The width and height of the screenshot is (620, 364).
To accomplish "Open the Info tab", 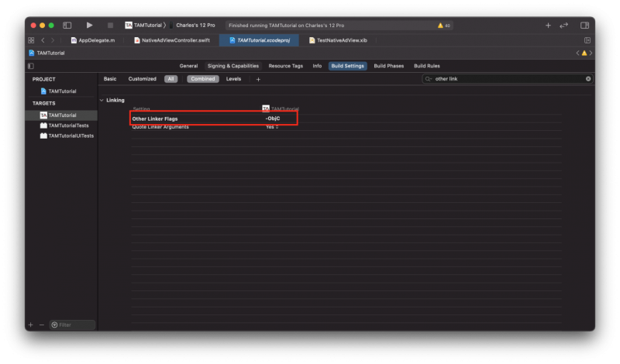I will point(317,66).
